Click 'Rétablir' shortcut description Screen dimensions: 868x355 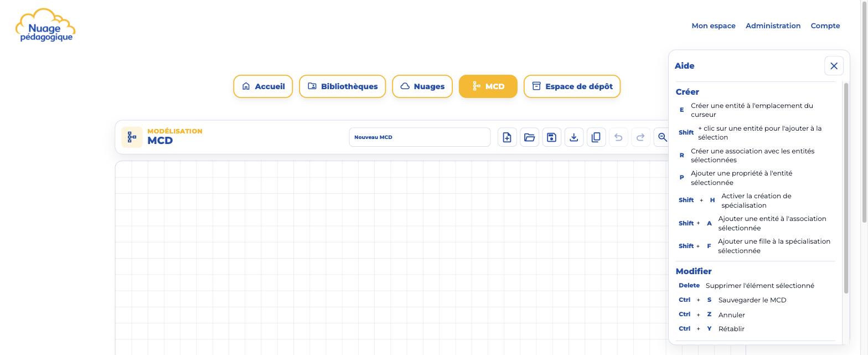click(x=731, y=329)
